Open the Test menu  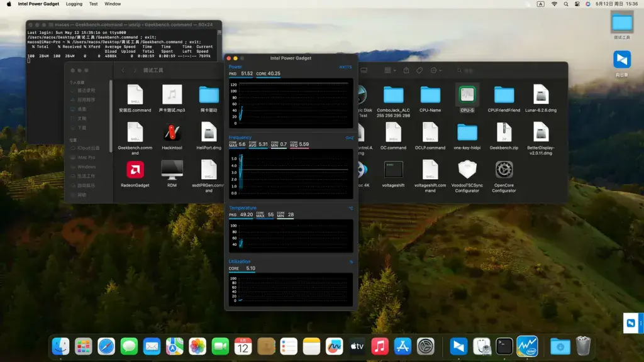pyautogui.click(x=93, y=4)
